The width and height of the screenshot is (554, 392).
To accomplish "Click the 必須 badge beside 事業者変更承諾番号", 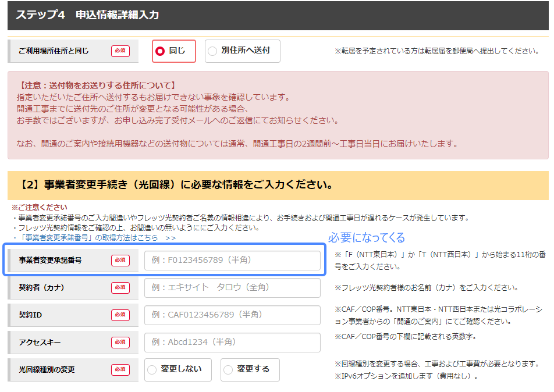I will [x=120, y=260].
